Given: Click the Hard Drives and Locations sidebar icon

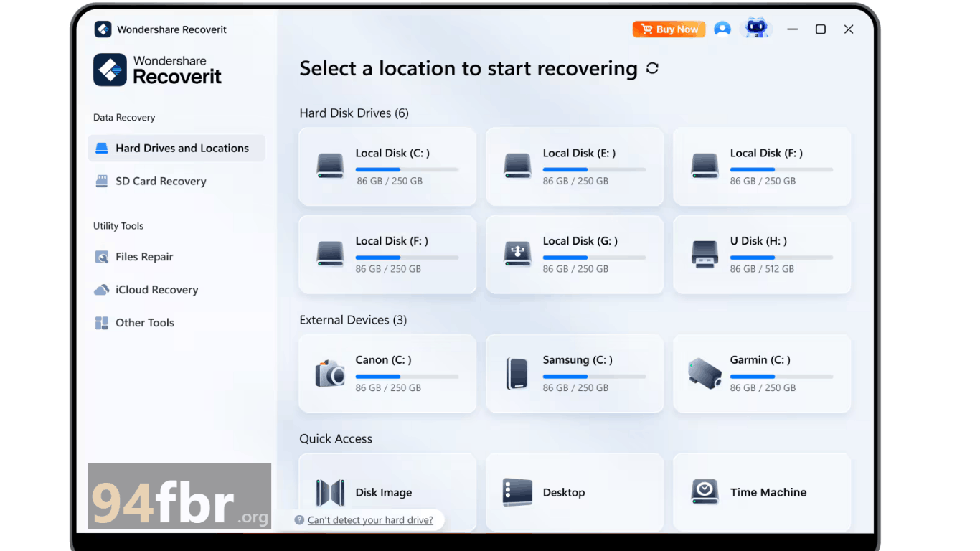Looking at the screenshot, I should [102, 149].
